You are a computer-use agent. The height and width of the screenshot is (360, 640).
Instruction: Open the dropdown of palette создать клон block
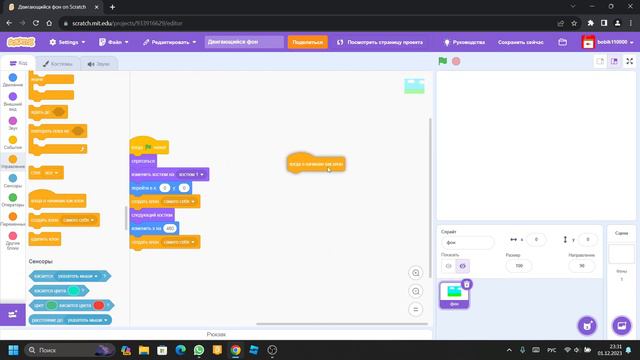click(x=78, y=220)
